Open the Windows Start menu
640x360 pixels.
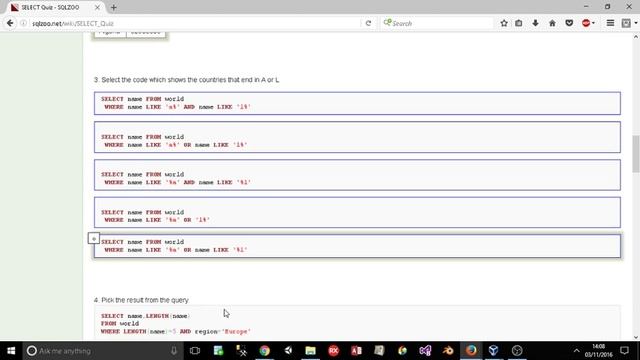point(11,351)
